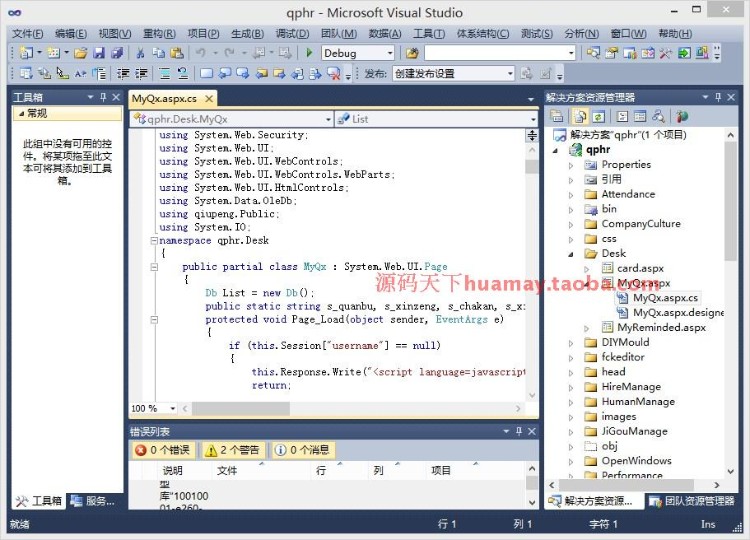Viewport: 750px width, 540px height.
Task: Click the New Project icon
Action: point(26,53)
